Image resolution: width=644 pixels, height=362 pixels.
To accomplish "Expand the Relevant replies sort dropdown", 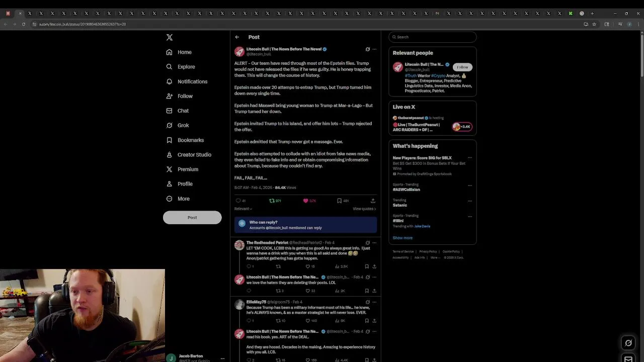I will [243, 209].
